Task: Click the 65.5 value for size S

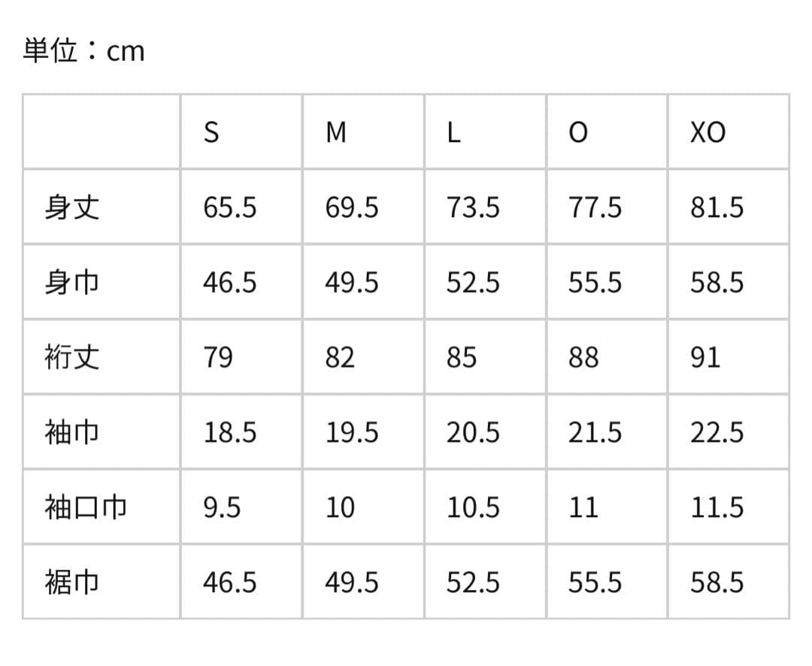Action: pyautogui.click(x=229, y=207)
